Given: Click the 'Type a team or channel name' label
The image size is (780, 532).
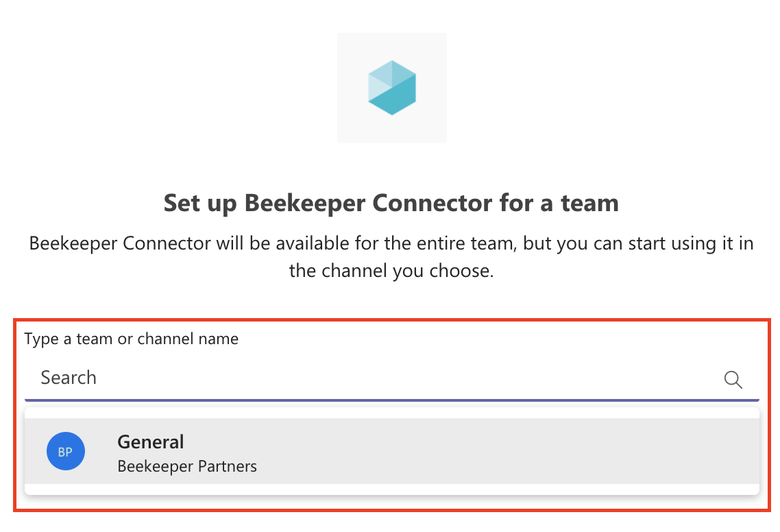Looking at the screenshot, I should (x=131, y=339).
